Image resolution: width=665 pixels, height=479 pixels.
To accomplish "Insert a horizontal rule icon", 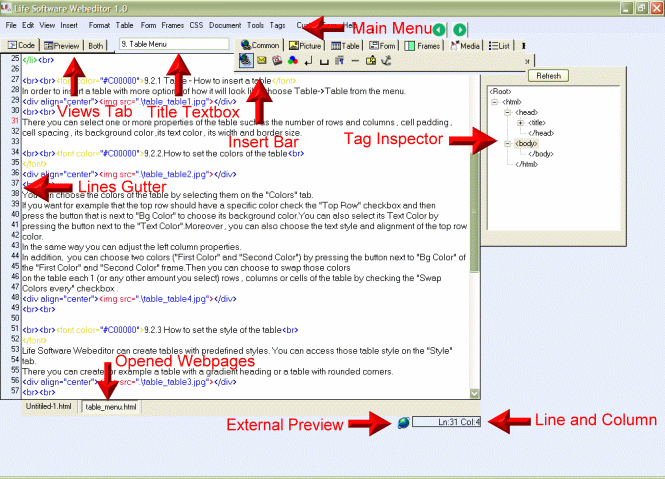I will [355, 61].
